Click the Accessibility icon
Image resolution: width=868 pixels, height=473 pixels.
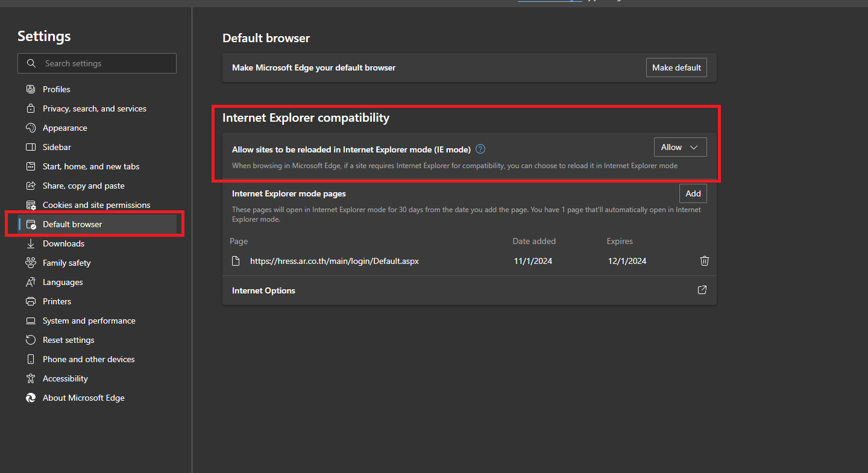[x=31, y=378]
